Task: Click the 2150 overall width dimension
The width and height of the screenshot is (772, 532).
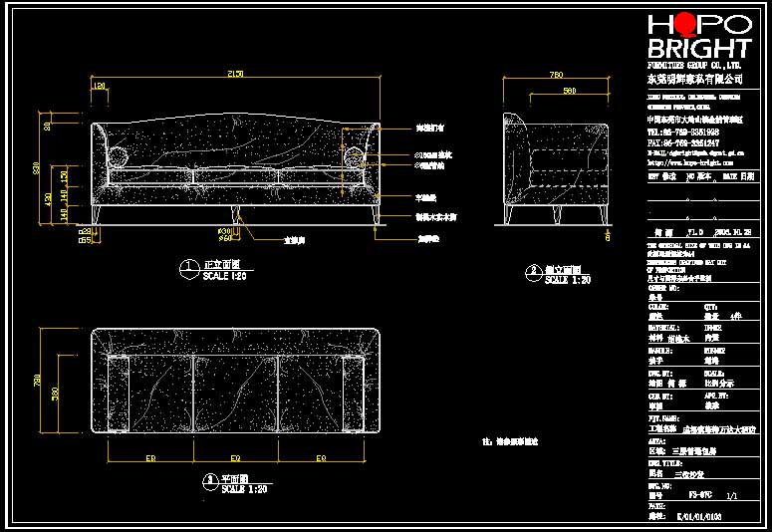Action: click(x=235, y=74)
